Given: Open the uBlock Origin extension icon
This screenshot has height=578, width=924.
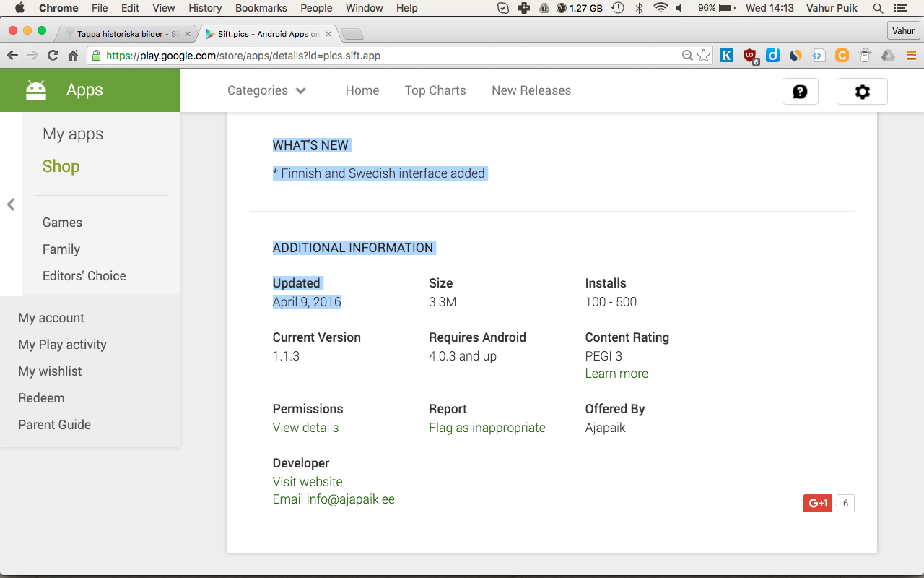Looking at the screenshot, I should [751, 56].
